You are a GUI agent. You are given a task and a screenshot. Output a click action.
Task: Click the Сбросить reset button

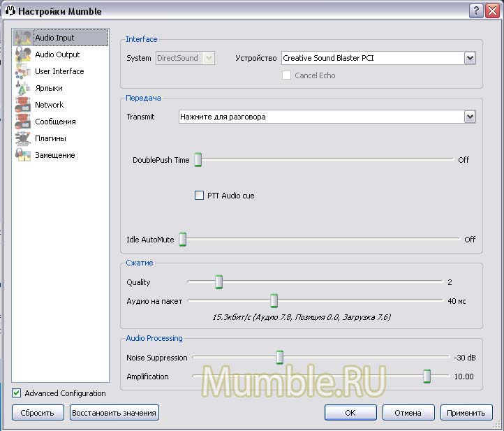click(37, 413)
